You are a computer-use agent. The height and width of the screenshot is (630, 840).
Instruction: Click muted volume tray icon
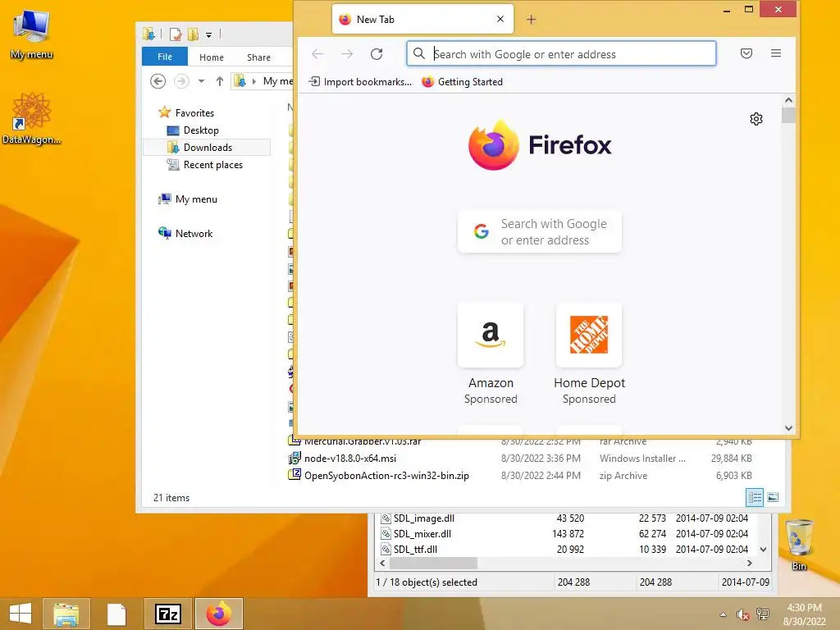[x=742, y=614]
